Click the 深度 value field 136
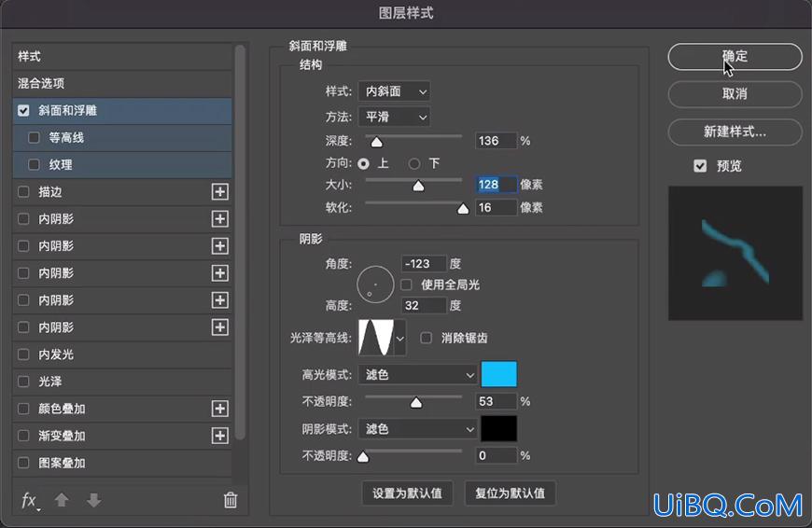 coord(497,141)
